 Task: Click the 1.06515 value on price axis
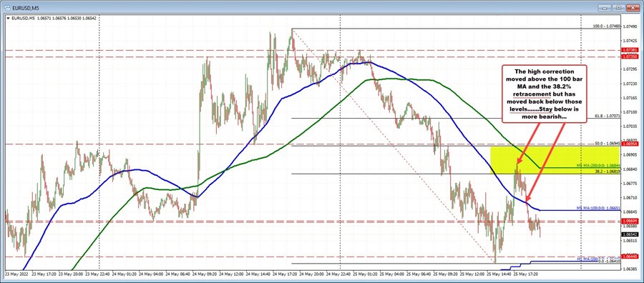tap(630, 241)
